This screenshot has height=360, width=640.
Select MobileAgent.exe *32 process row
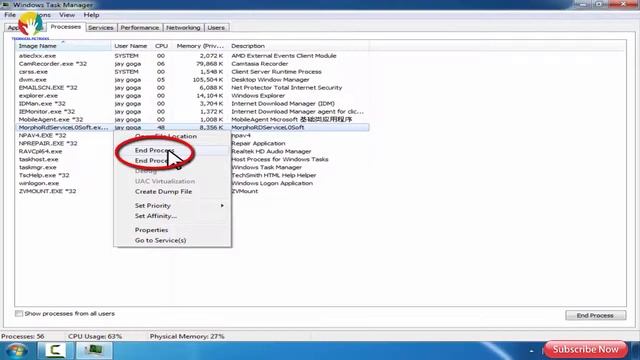(192, 119)
